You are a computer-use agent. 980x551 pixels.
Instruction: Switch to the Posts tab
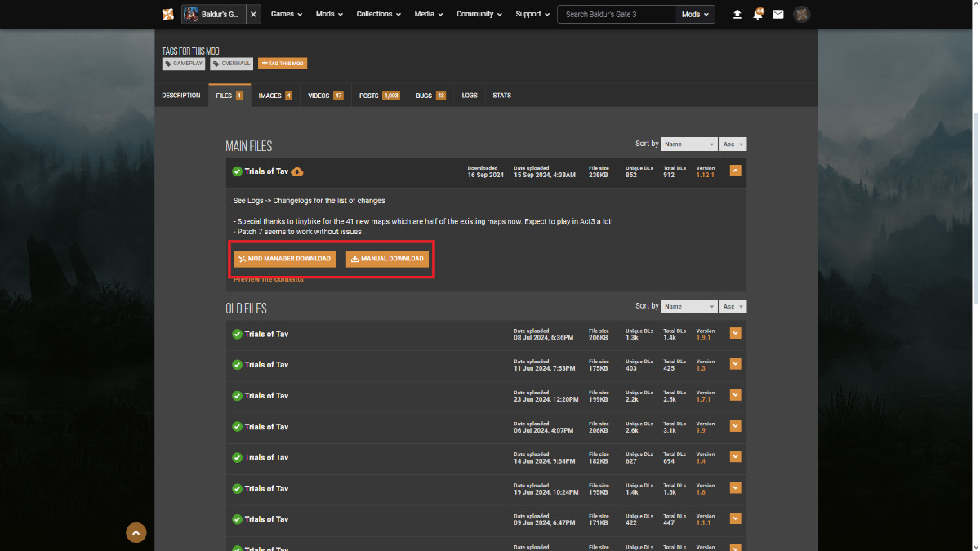click(x=379, y=96)
